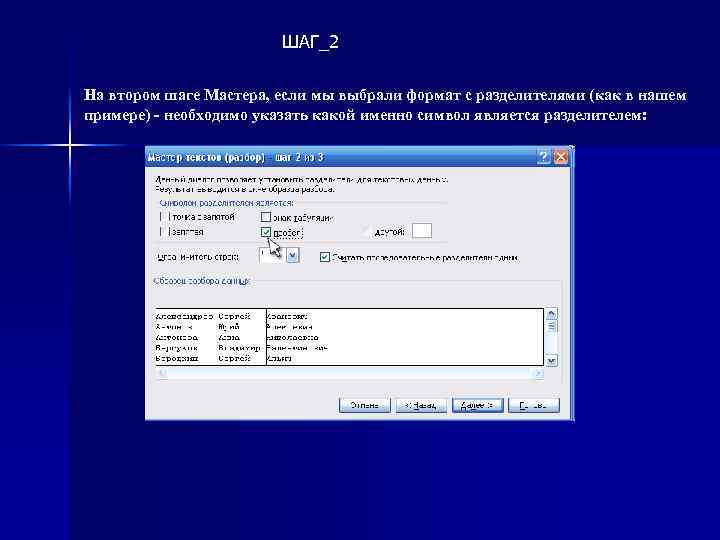Close the Мастер текстов dialog window
This screenshot has width=720, height=540.
coord(561,157)
